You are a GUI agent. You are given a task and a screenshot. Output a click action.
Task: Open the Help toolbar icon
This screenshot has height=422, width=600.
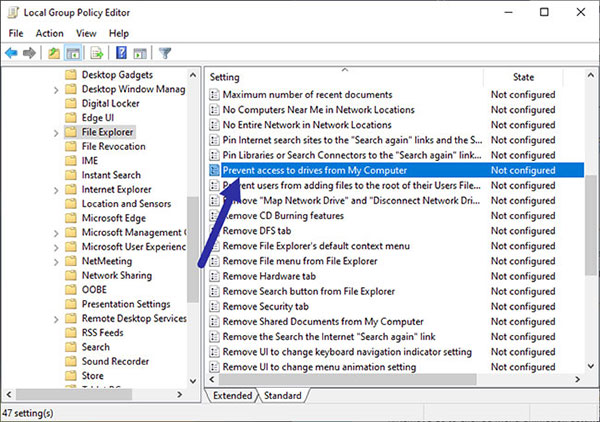click(121, 52)
